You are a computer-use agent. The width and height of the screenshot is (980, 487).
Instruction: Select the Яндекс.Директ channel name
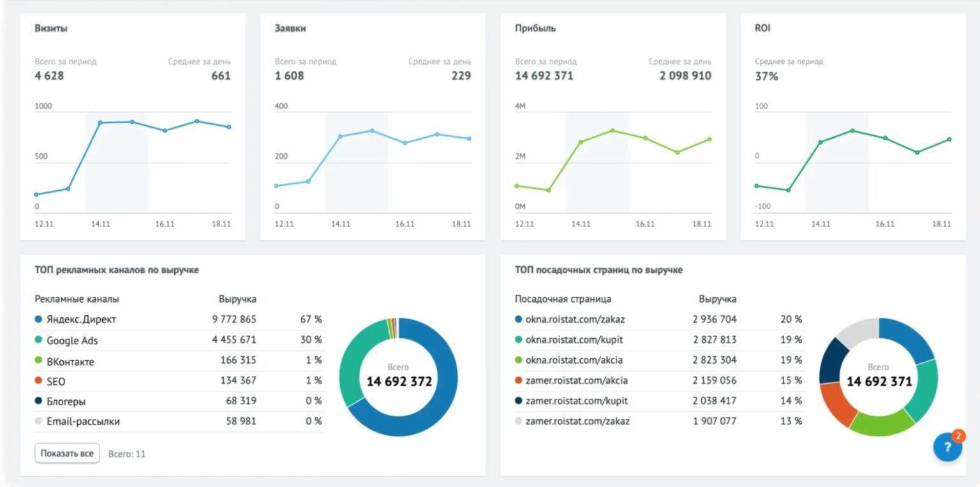tap(82, 319)
